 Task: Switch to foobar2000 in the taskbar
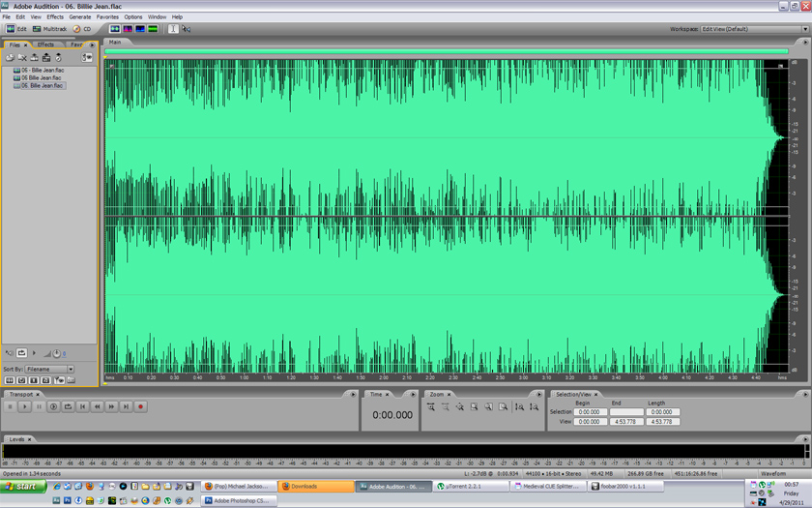(x=624, y=486)
